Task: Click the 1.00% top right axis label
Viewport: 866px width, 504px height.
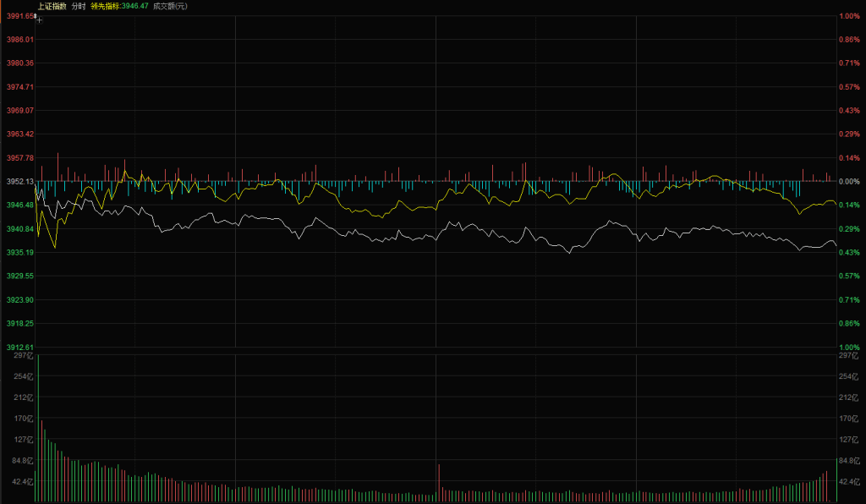Action: 849,16
